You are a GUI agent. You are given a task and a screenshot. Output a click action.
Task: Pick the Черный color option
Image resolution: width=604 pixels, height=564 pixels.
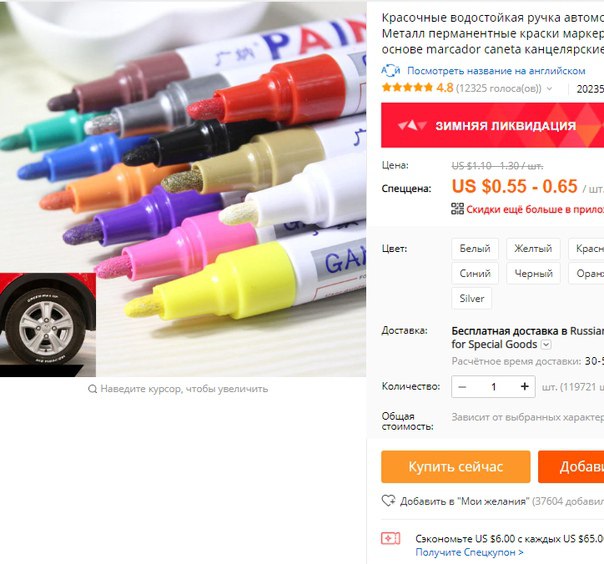point(533,274)
